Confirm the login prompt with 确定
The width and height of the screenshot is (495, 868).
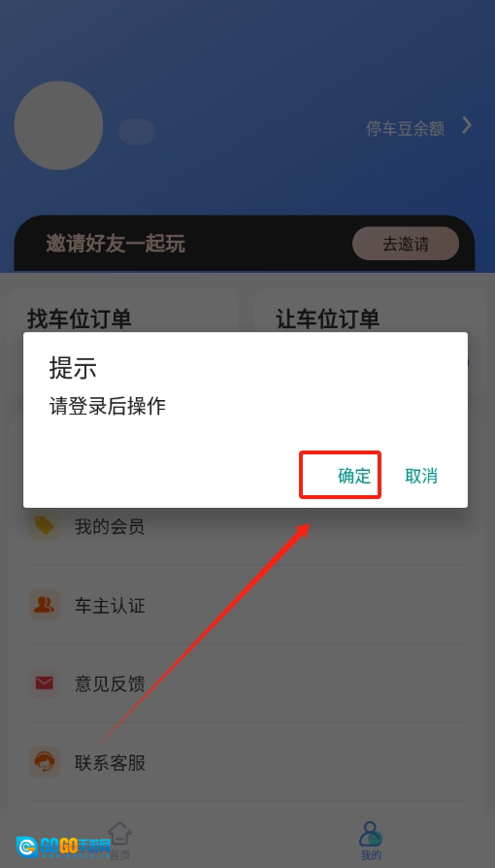tap(354, 476)
